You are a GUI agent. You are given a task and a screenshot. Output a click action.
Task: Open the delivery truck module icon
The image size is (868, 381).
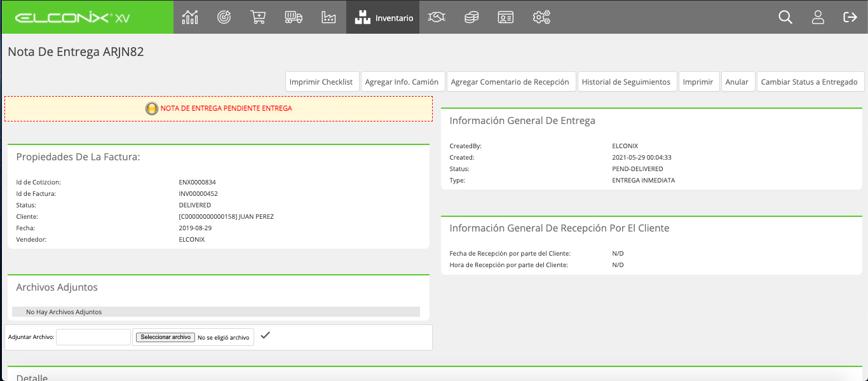tap(293, 17)
